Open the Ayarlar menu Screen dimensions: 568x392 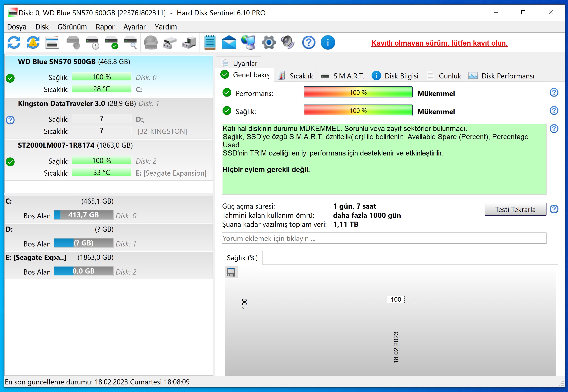coord(134,27)
